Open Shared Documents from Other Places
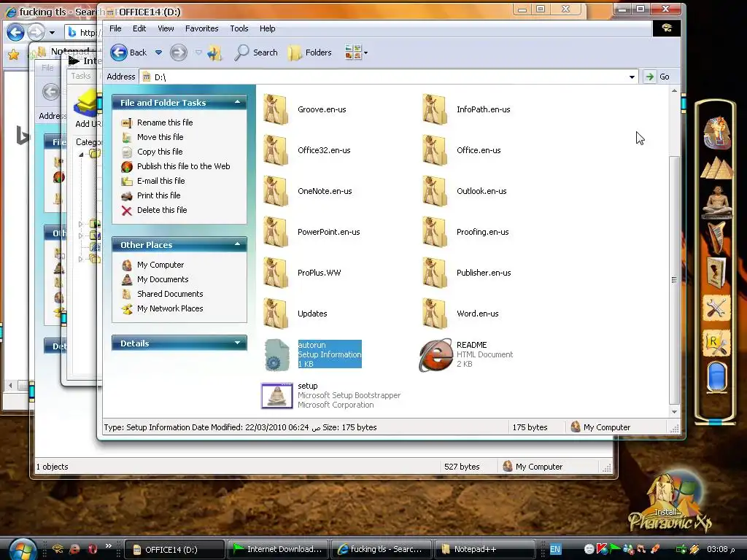 (170, 294)
